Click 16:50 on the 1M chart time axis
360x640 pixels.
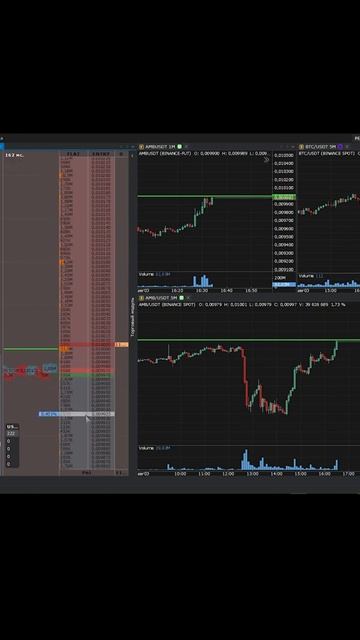click(x=251, y=290)
